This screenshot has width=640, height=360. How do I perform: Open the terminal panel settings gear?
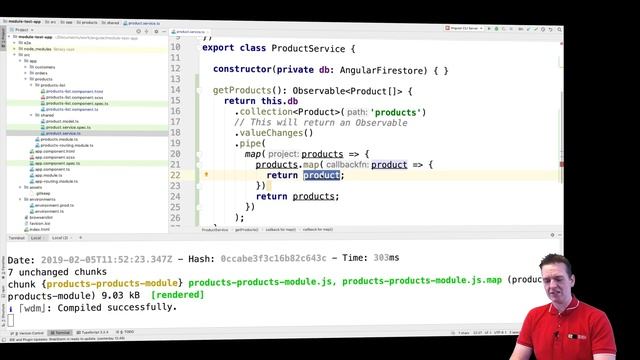tap(552, 235)
